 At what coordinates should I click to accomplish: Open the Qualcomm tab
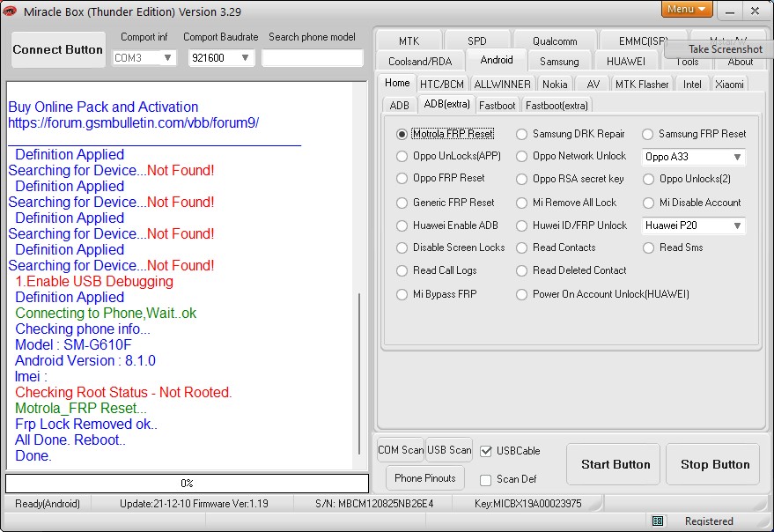point(555,41)
